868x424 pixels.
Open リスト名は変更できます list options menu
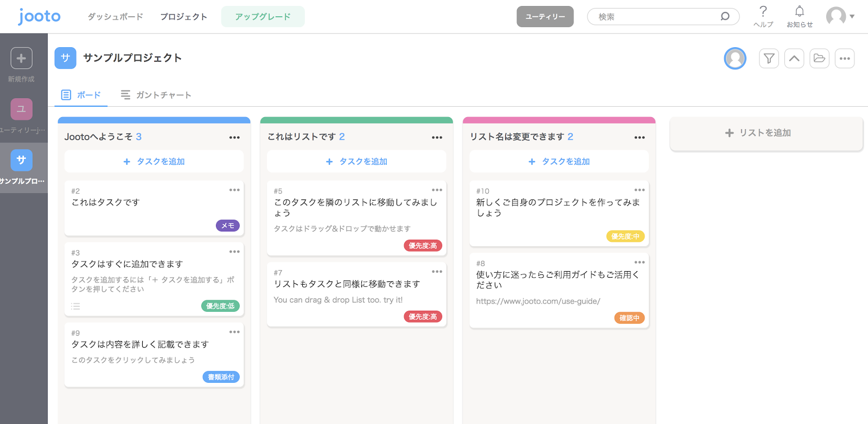(640, 138)
